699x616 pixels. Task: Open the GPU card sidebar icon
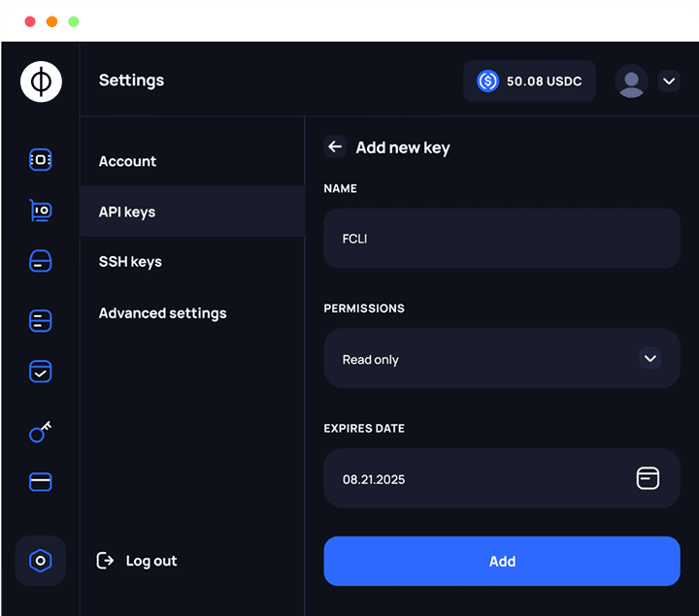click(41, 211)
